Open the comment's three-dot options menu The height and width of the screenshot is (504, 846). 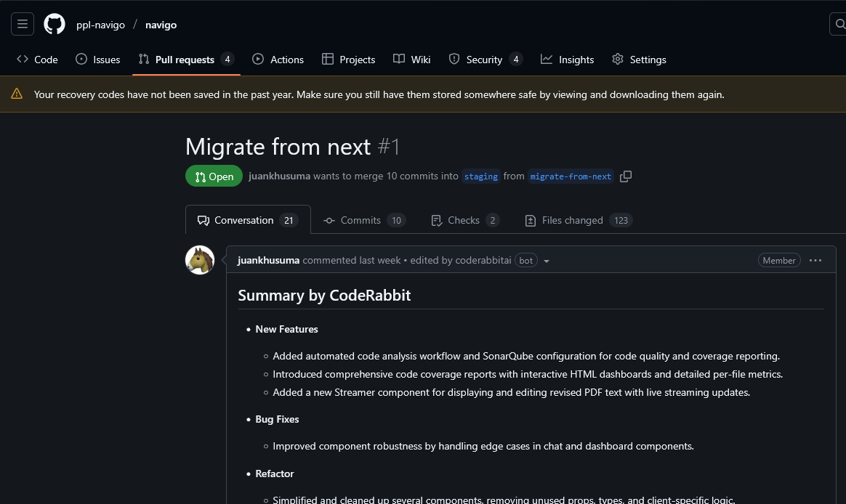click(x=815, y=261)
